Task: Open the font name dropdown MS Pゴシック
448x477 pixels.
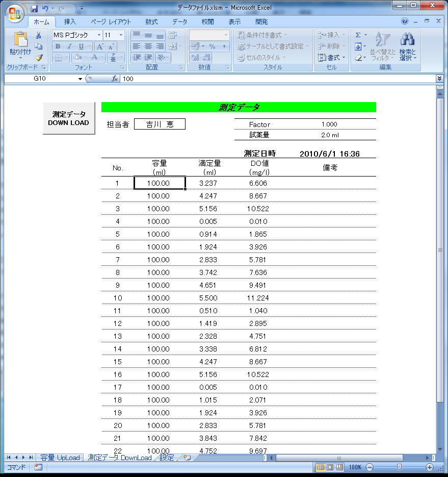Action: tap(99, 35)
